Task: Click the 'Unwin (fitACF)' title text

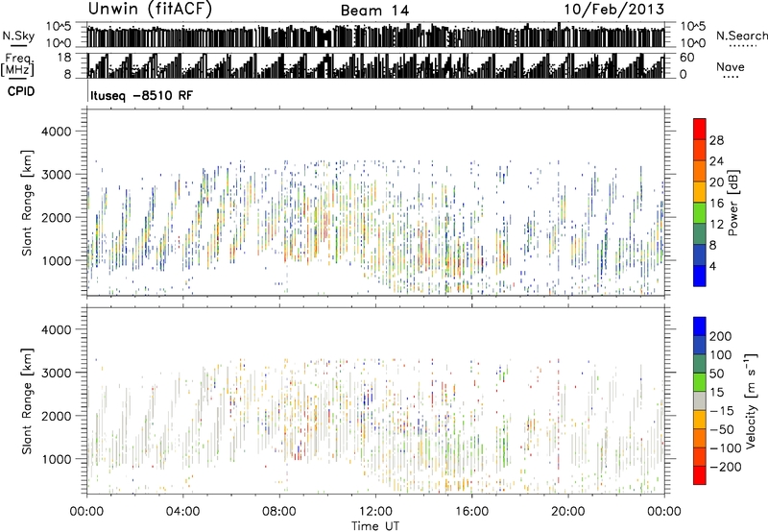Action: pyautogui.click(x=150, y=10)
